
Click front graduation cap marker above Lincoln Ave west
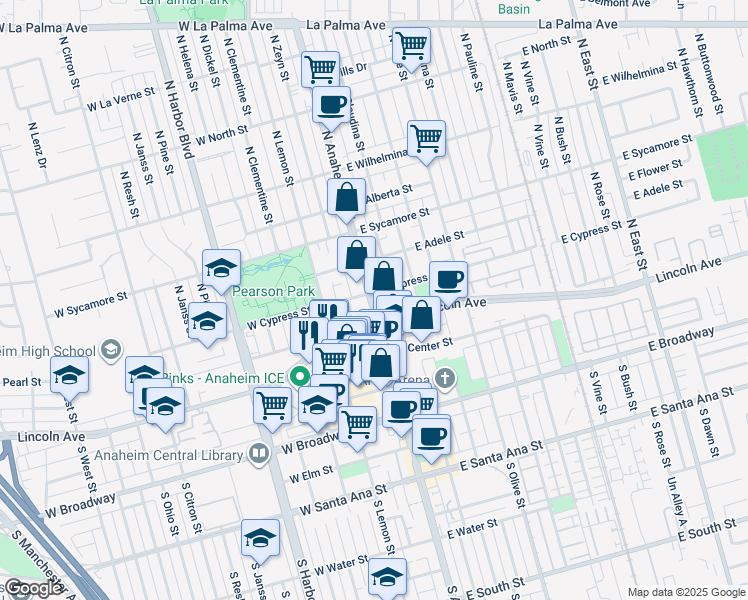pos(166,407)
